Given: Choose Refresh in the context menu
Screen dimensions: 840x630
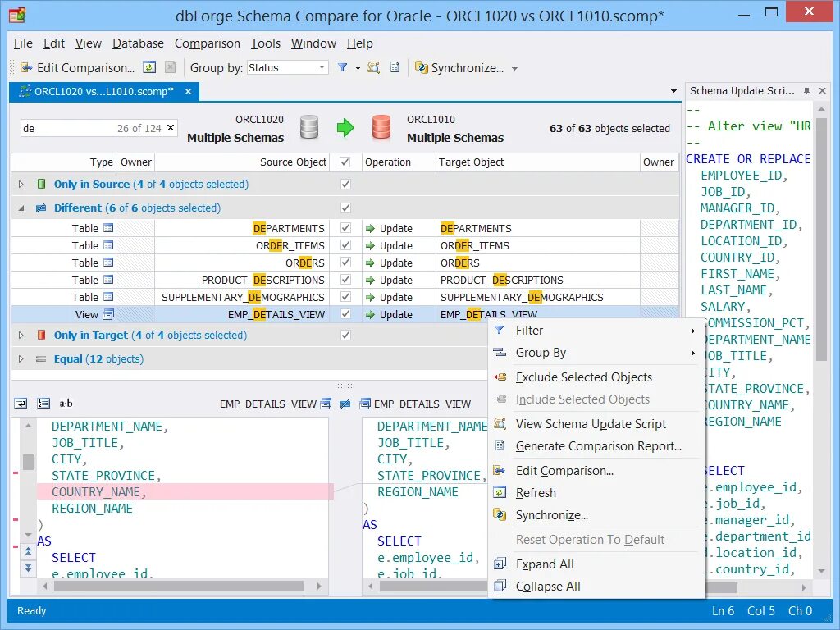Looking at the screenshot, I should 596,493.
